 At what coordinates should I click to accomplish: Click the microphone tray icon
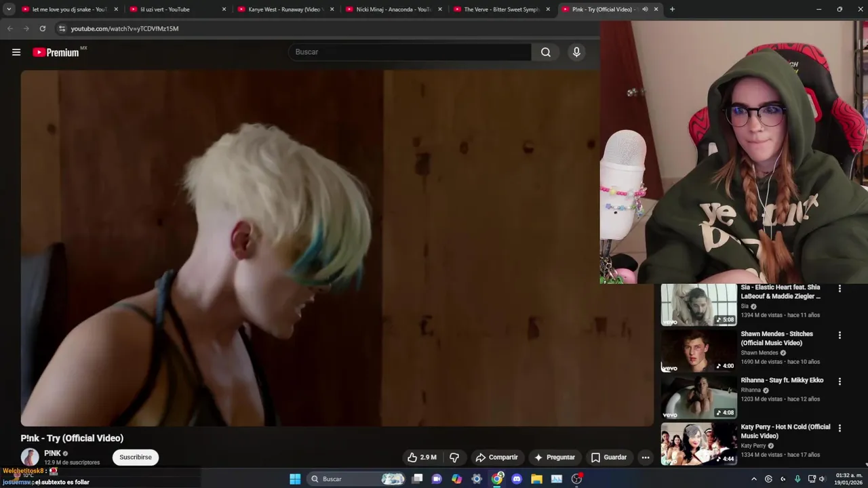coord(797,479)
